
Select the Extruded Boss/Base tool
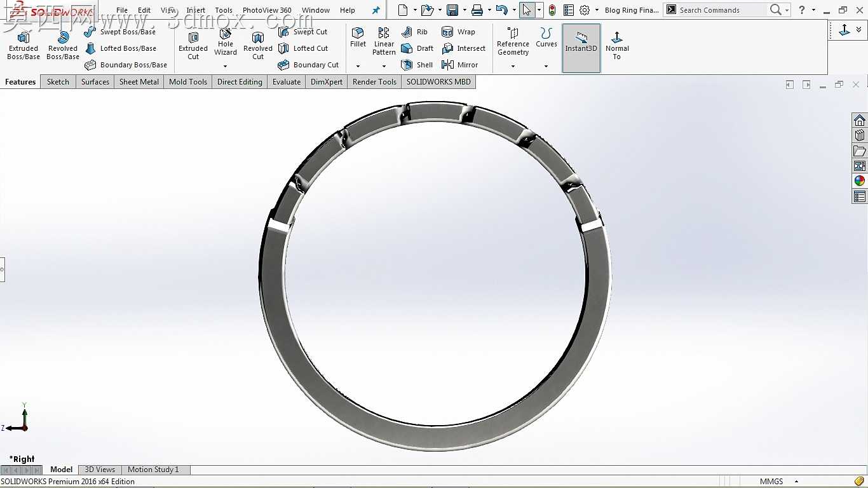24,45
